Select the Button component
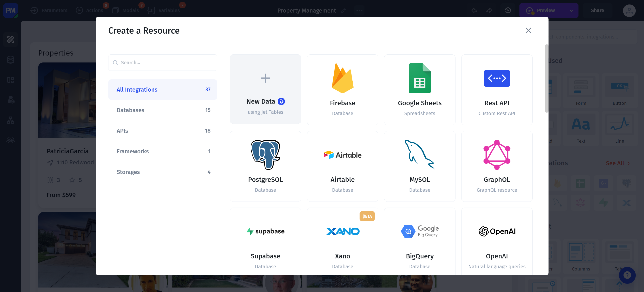Screen dimensions: 644x292 619,91
